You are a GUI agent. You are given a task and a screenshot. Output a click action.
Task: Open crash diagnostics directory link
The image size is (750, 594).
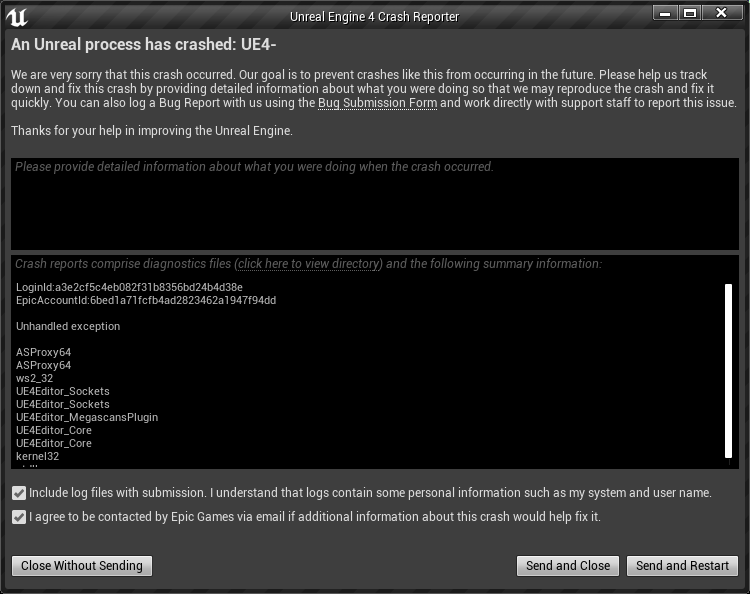click(x=309, y=264)
